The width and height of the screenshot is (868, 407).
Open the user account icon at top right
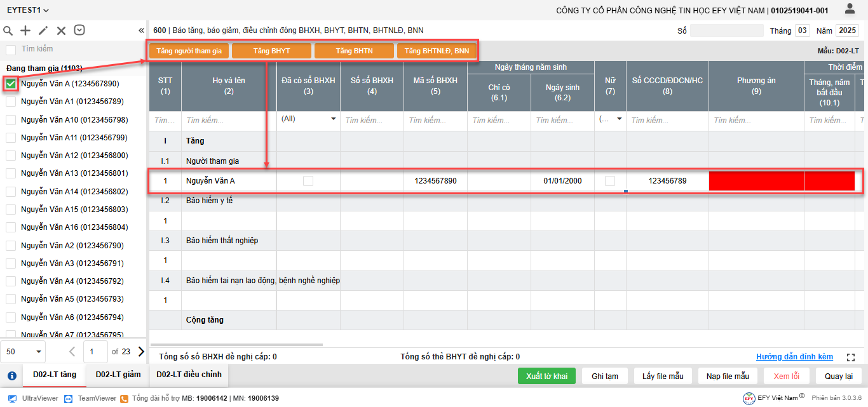(850, 9)
